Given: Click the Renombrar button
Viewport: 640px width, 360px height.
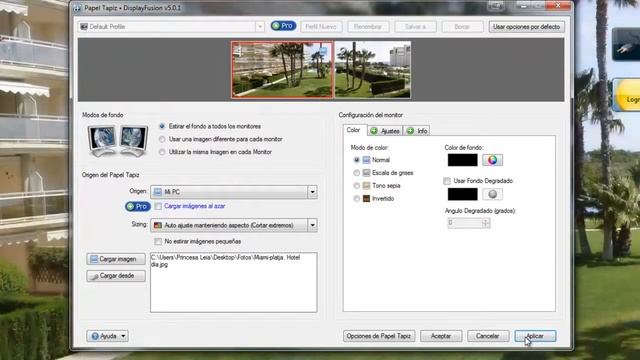Looking at the screenshot, I should point(368,27).
